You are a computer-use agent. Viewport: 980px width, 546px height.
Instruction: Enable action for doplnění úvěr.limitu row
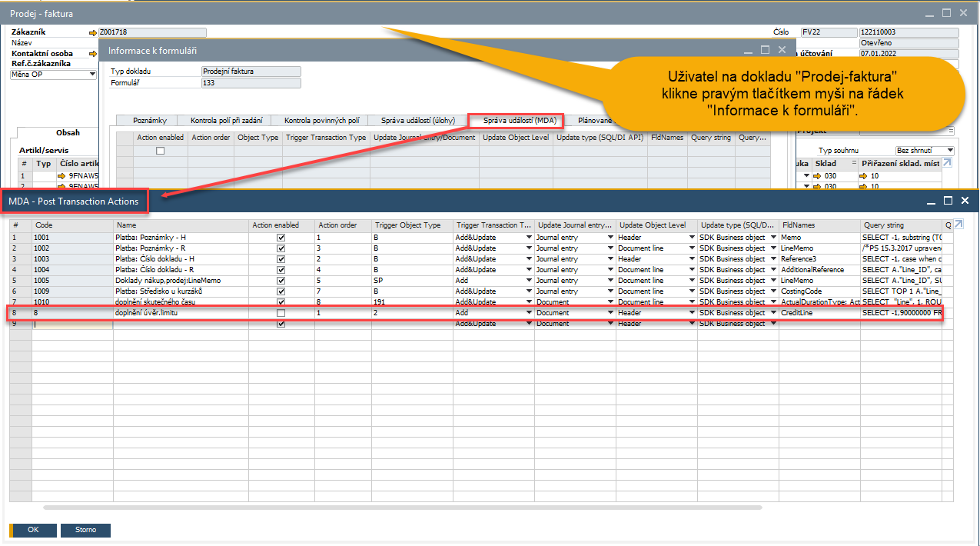(x=281, y=313)
